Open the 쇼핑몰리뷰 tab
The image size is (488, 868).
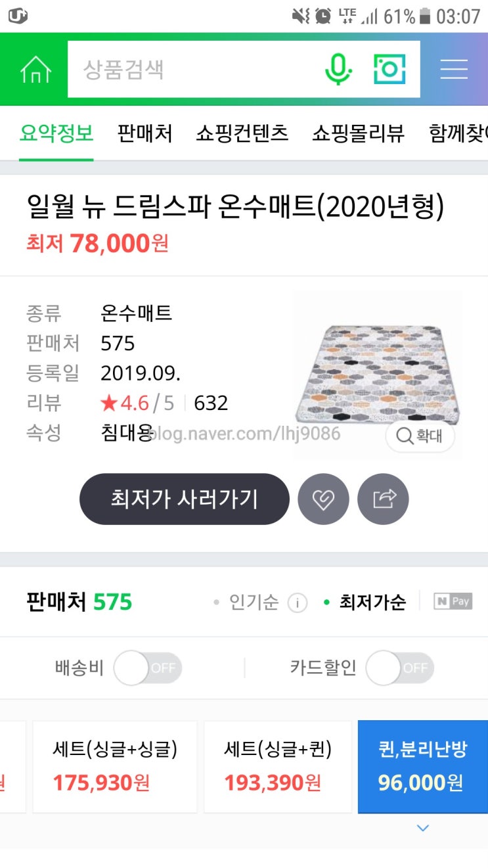pos(358,133)
